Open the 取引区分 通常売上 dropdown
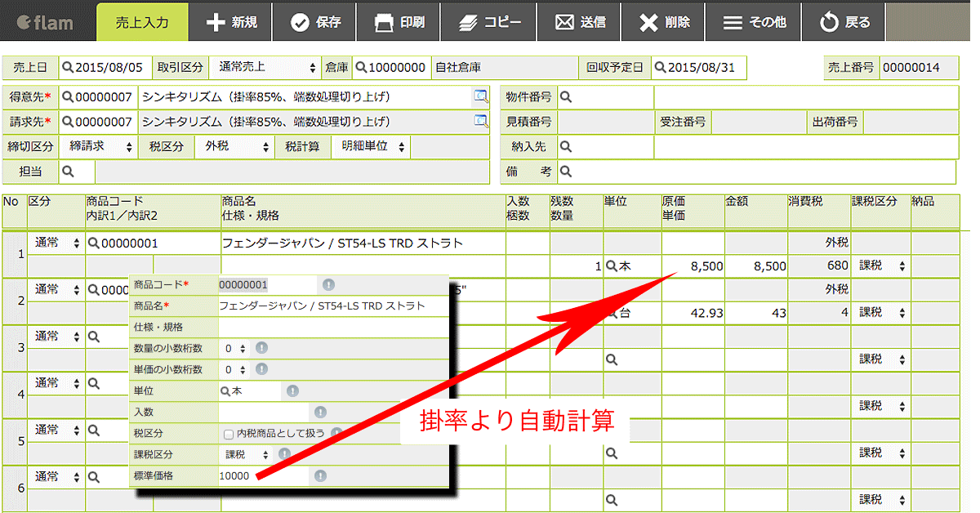The height and width of the screenshot is (513, 980). [x=265, y=68]
